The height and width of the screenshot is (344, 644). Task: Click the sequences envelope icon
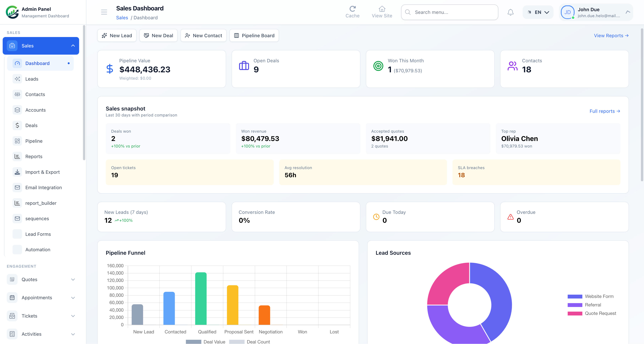tap(17, 219)
